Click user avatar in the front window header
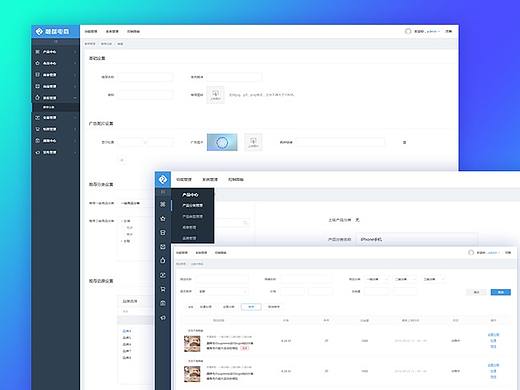The height and width of the screenshot is (390, 520). [471, 253]
